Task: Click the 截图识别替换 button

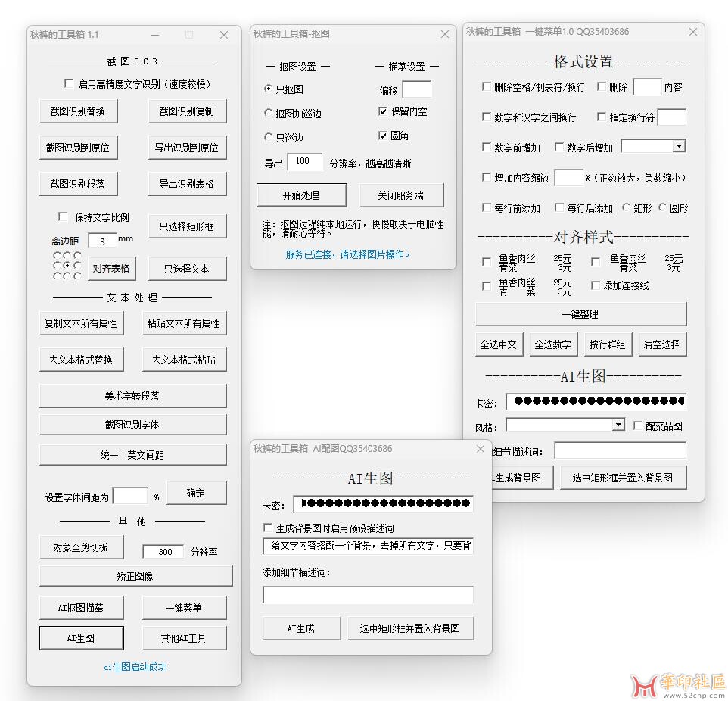Action: tap(78, 111)
